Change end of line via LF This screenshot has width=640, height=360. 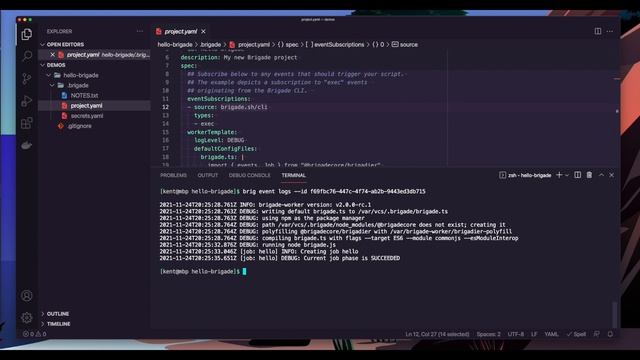(534, 334)
